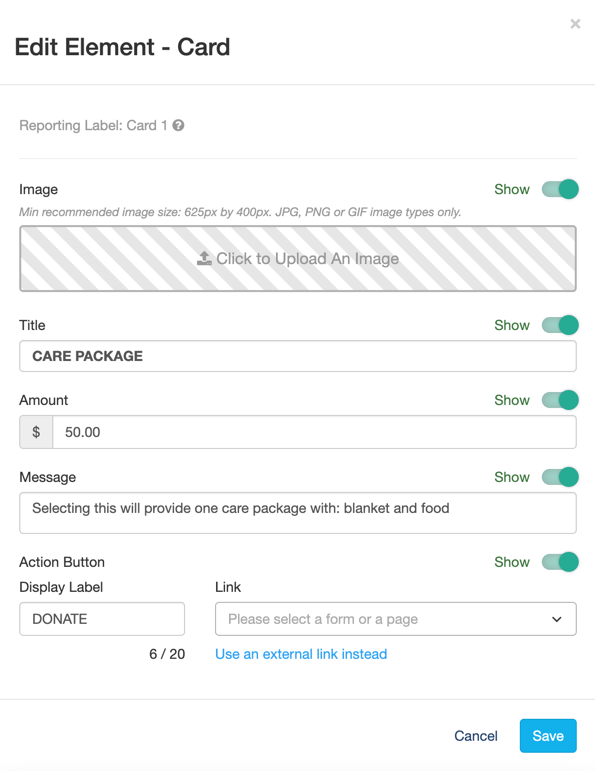Click into the 50.00 amount field
This screenshot has width=595, height=771.
(x=314, y=432)
